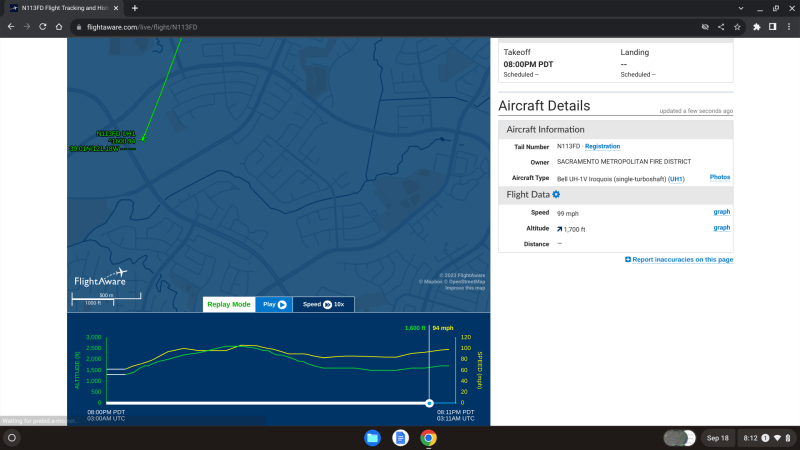Play the flight replay
This screenshot has width=800, height=450.
[274, 305]
